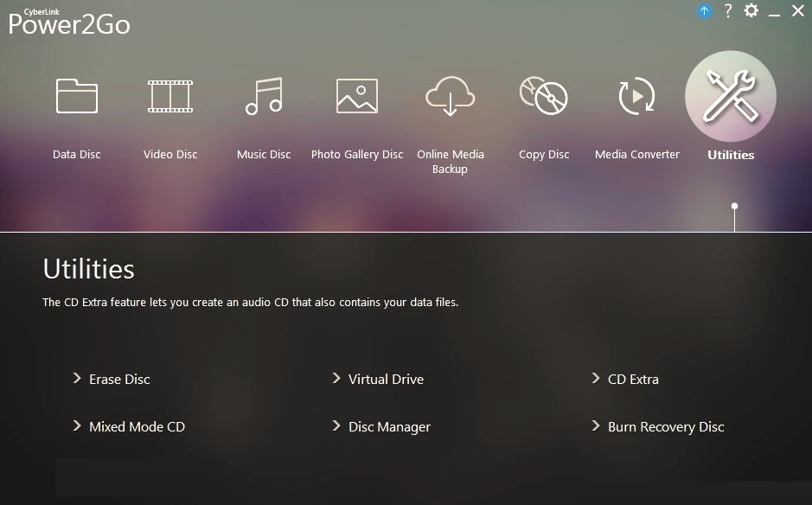The image size is (812, 505).
Task: Start the CD Extra feature
Action: [x=633, y=379]
